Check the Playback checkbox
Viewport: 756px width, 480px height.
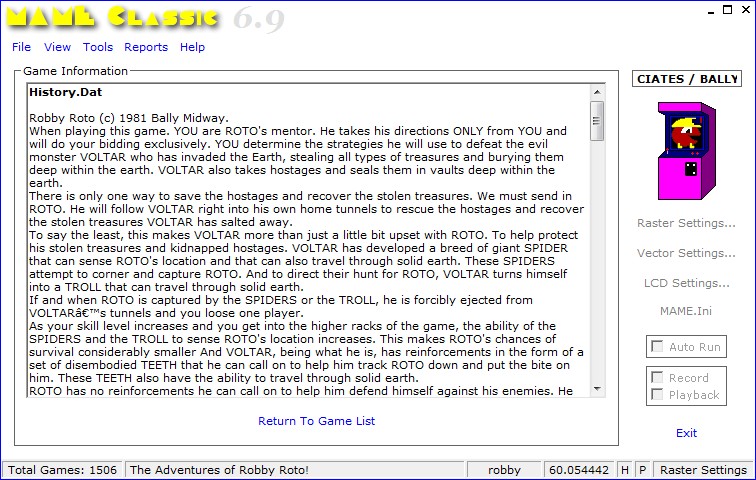657,395
